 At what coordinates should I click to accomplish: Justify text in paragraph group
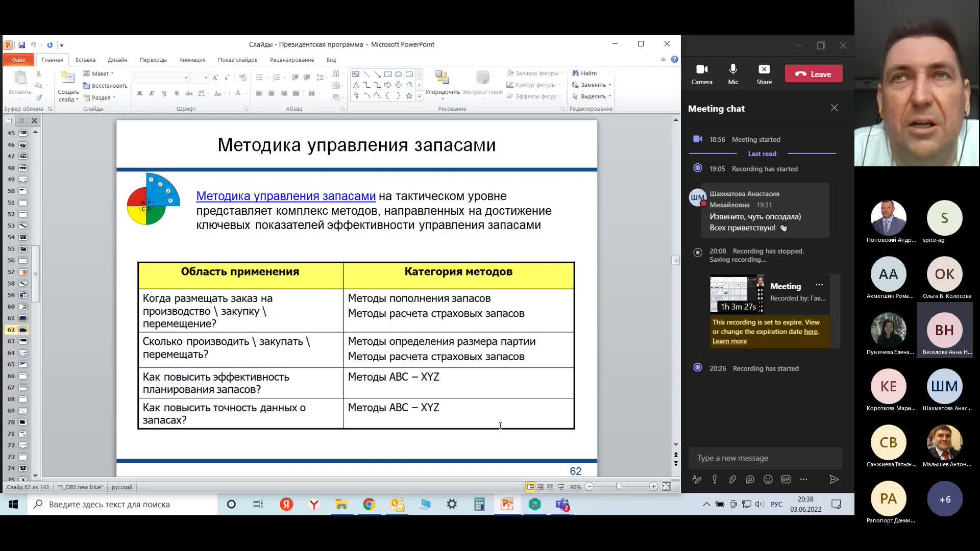tap(296, 93)
